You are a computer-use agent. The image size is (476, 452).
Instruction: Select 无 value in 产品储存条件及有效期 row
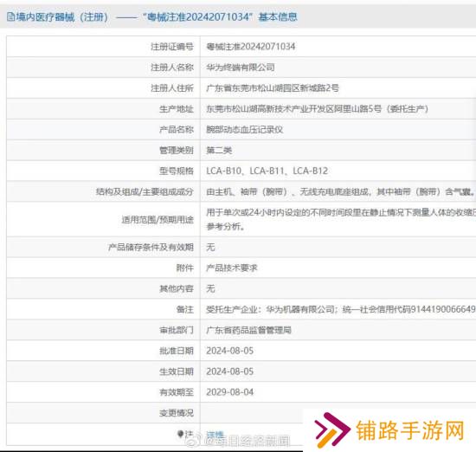(210, 247)
